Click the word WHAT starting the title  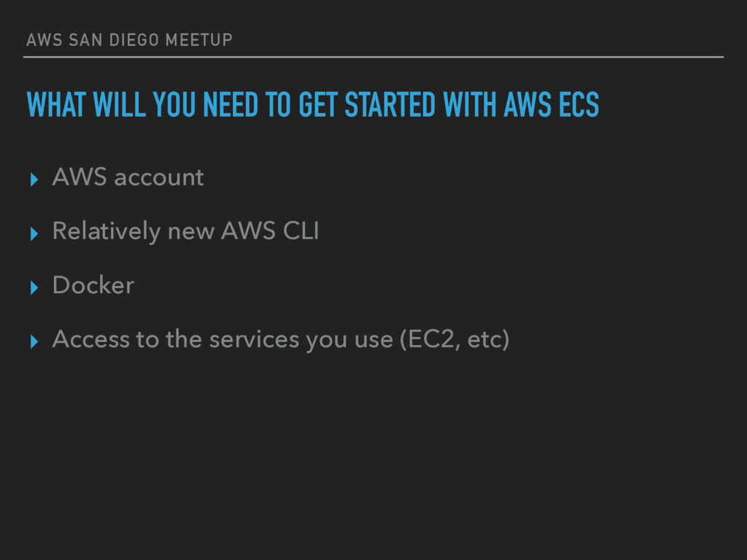pos(56,105)
